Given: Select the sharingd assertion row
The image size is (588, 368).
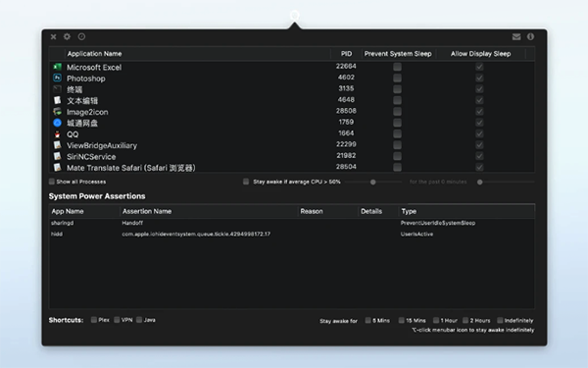Looking at the screenshot, I should coord(292,223).
